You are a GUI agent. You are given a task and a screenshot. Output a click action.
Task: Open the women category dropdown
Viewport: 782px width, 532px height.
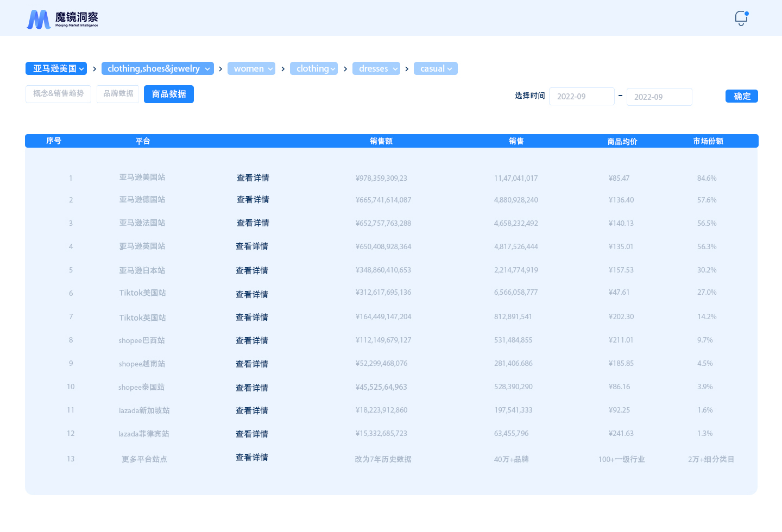click(x=251, y=68)
